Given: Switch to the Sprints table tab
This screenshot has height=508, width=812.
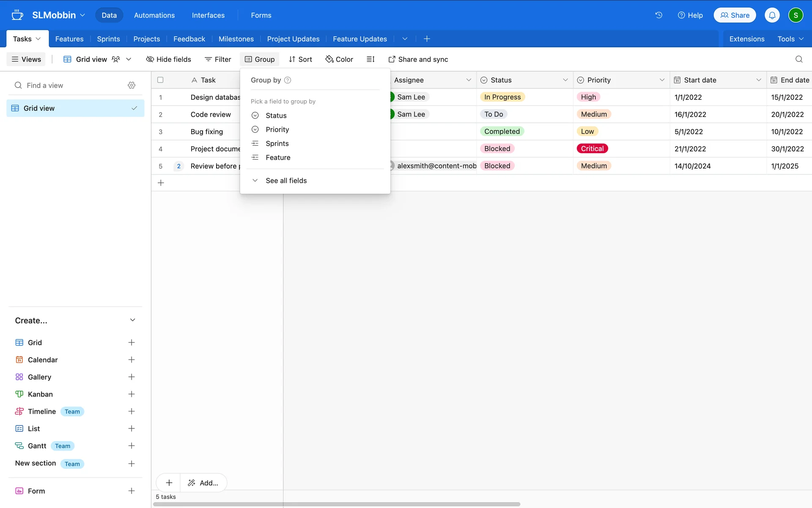Looking at the screenshot, I should coord(108,39).
